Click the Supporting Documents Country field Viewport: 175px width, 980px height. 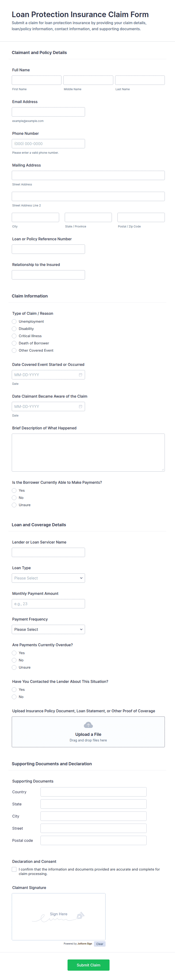click(x=93, y=792)
